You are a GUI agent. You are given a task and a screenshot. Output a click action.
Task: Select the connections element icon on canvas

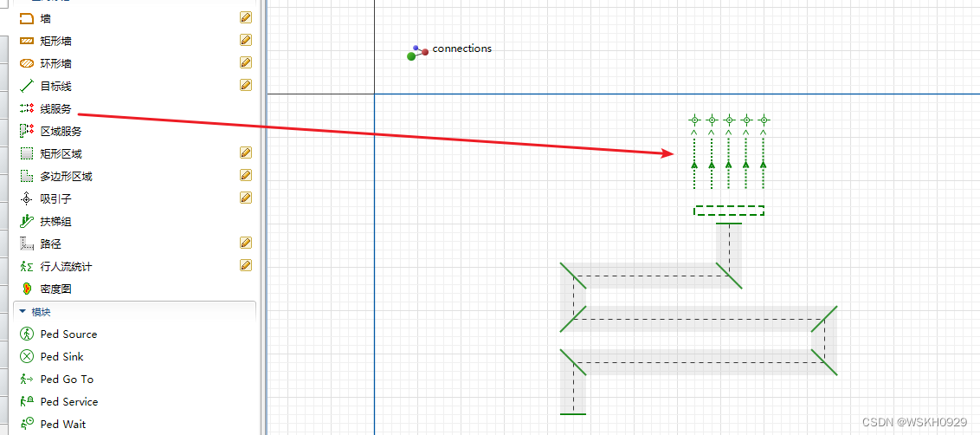click(x=417, y=53)
